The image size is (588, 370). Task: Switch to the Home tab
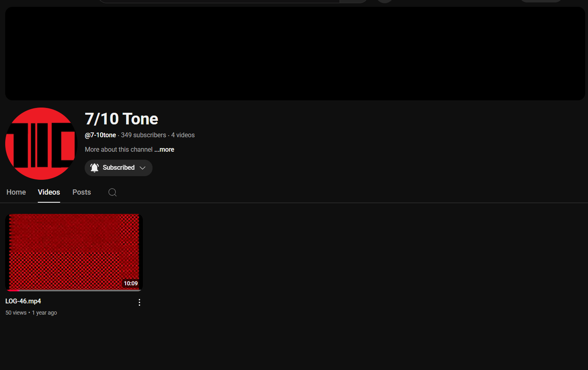tap(16, 192)
